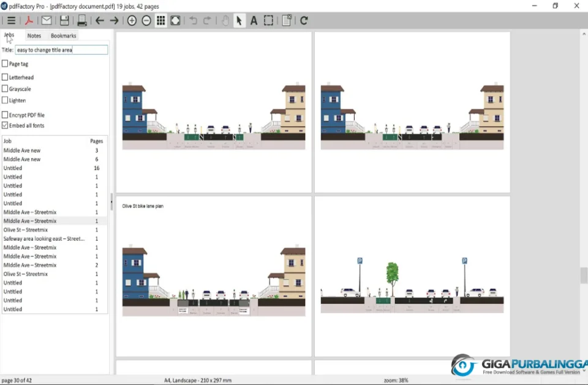Enable the Letterhead checkbox
Screen dimensions: 588x385
tap(5, 77)
